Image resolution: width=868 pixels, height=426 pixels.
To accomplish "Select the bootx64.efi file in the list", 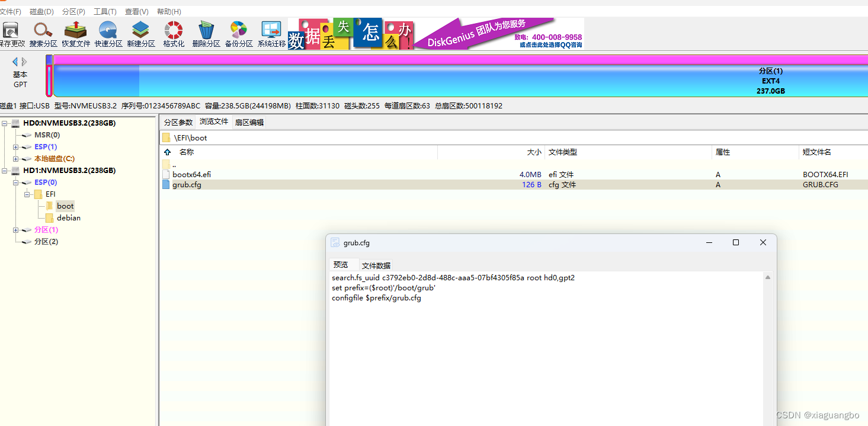I will [x=191, y=174].
